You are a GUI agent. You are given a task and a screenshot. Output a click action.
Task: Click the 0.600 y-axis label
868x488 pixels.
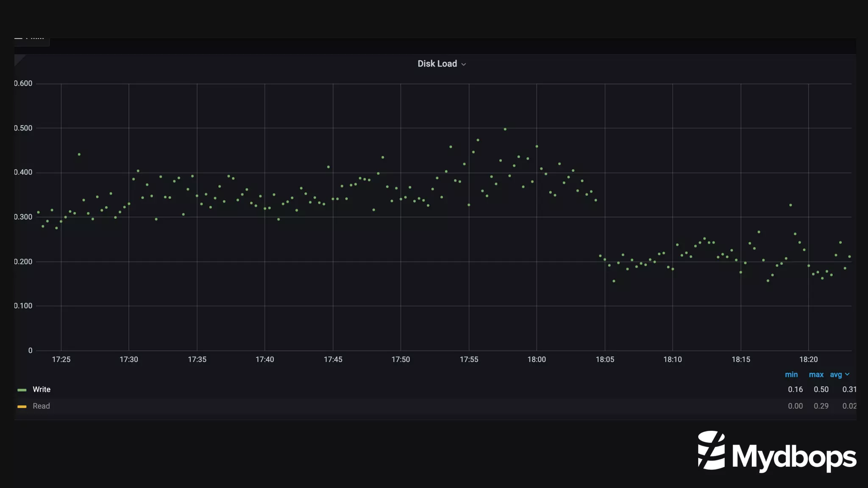(23, 83)
